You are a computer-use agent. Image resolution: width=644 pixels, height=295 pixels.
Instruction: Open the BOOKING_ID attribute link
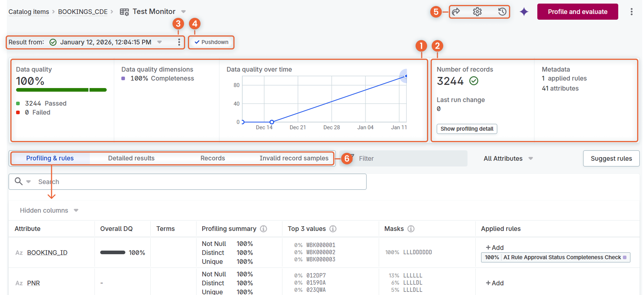pyautogui.click(x=47, y=253)
